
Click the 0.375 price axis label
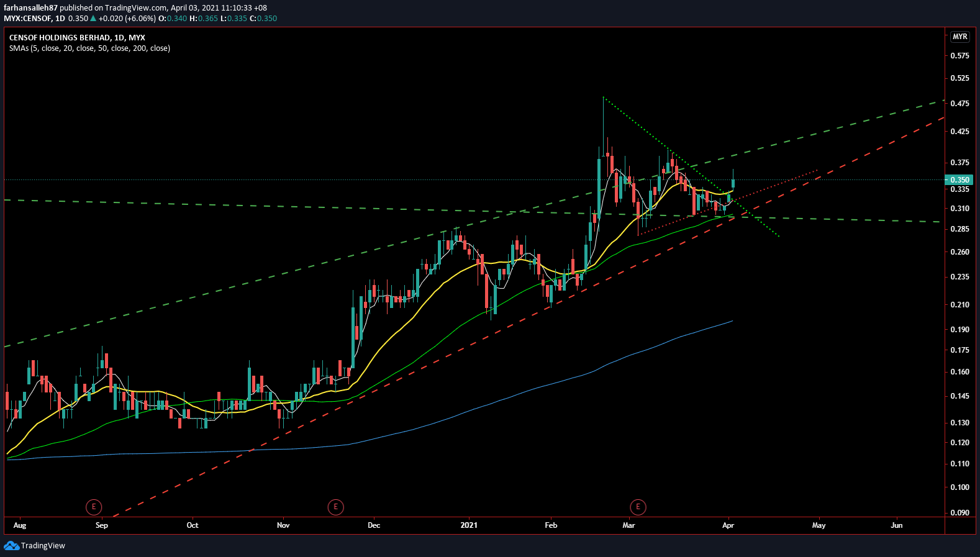960,163
